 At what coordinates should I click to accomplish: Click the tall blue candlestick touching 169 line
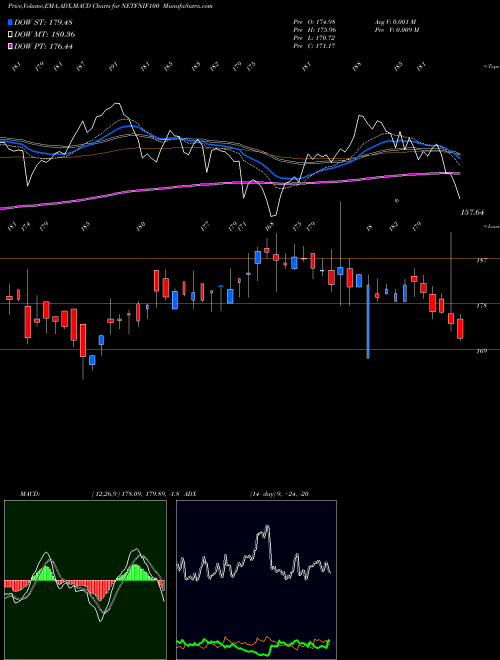pos(368,322)
